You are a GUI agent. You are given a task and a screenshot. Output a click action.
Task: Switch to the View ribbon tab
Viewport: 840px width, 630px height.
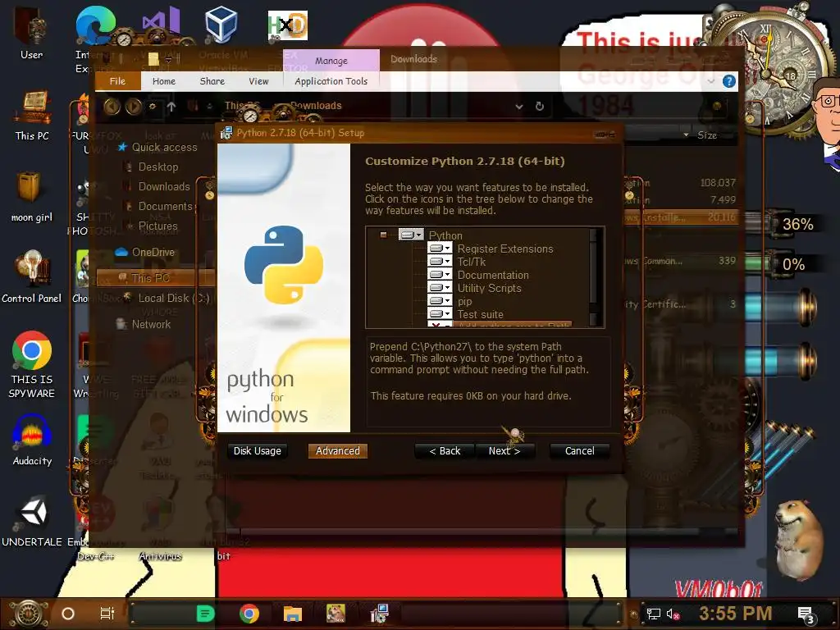258,81
